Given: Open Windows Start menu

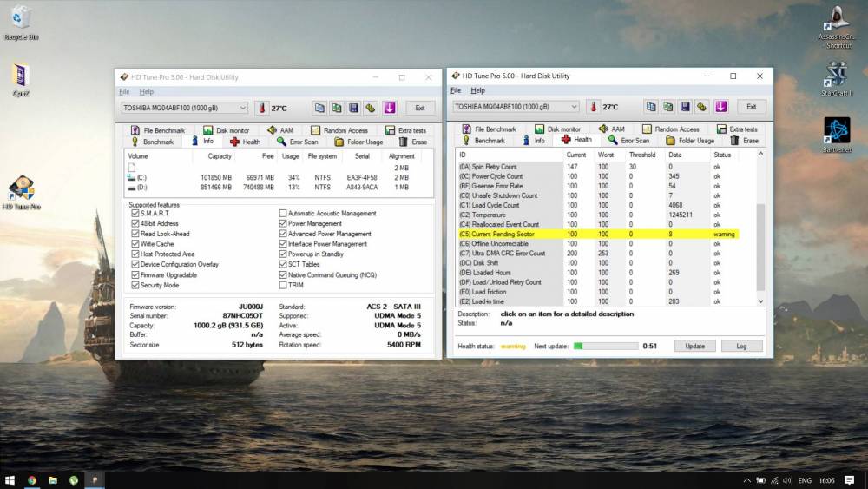Looking at the screenshot, I should click(x=10, y=480).
